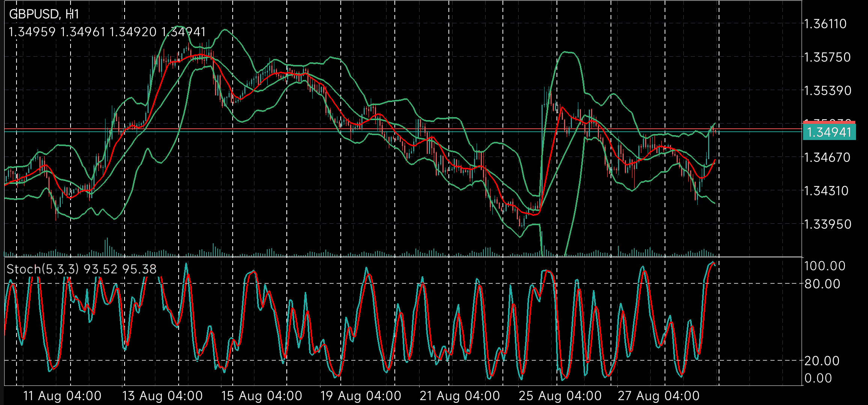The height and width of the screenshot is (405, 868).
Task: Select the OHLC values line starting 1.34959
Action: [107, 32]
